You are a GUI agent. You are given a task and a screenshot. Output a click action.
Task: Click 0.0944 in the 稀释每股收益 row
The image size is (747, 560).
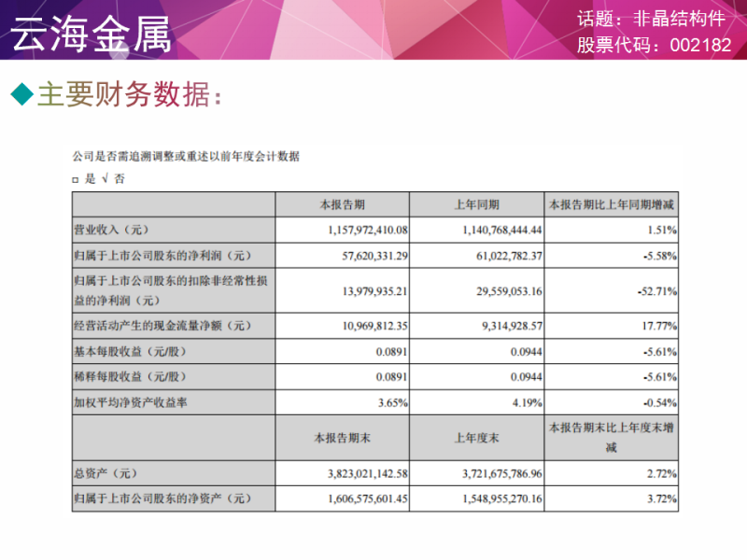click(526, 377)
